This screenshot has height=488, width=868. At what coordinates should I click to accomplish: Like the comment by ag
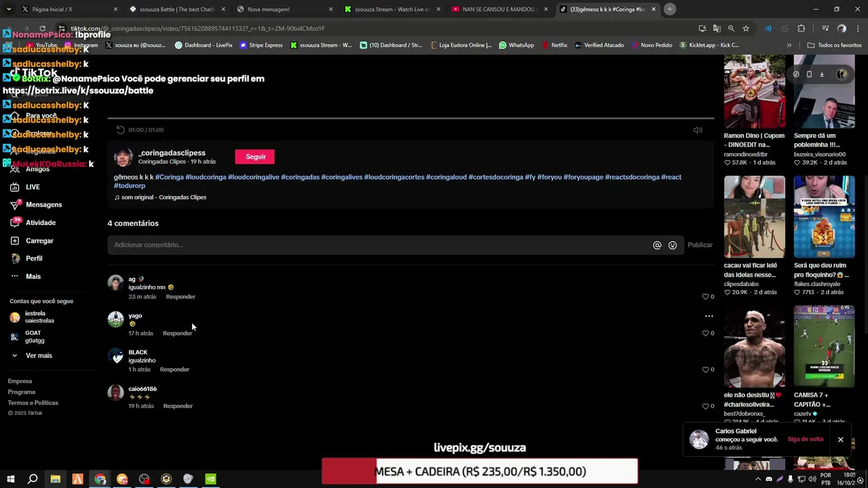tap(706, 297)
